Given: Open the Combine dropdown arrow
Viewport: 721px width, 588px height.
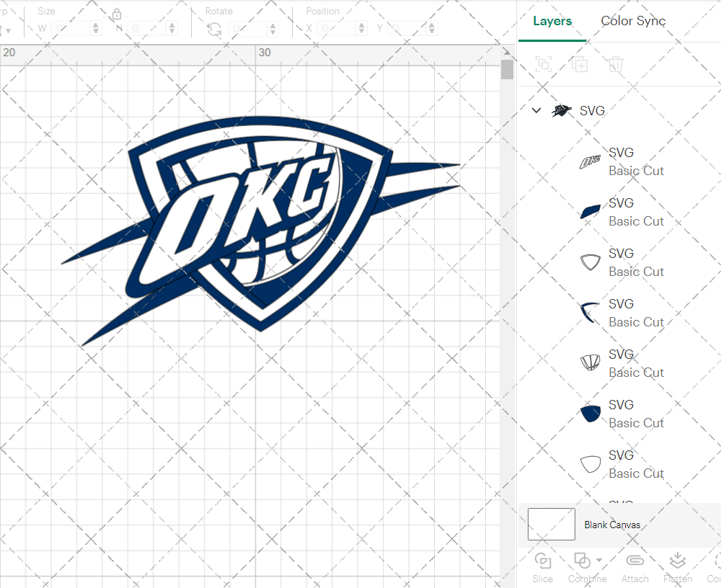Looking at the screenshot, I should tap(599, 560).
